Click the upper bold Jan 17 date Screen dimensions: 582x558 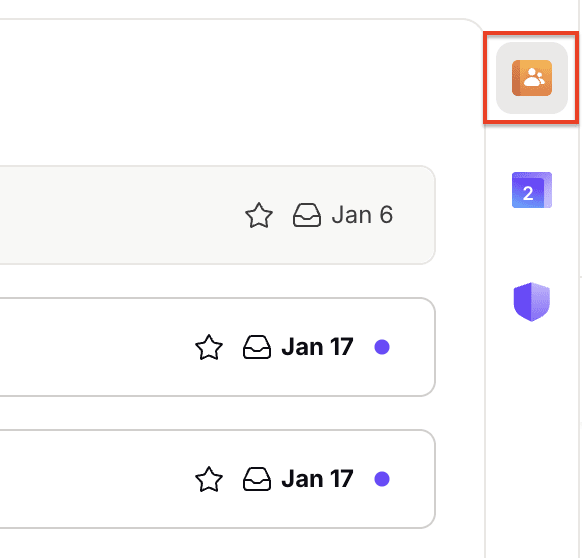click(317, 347)
